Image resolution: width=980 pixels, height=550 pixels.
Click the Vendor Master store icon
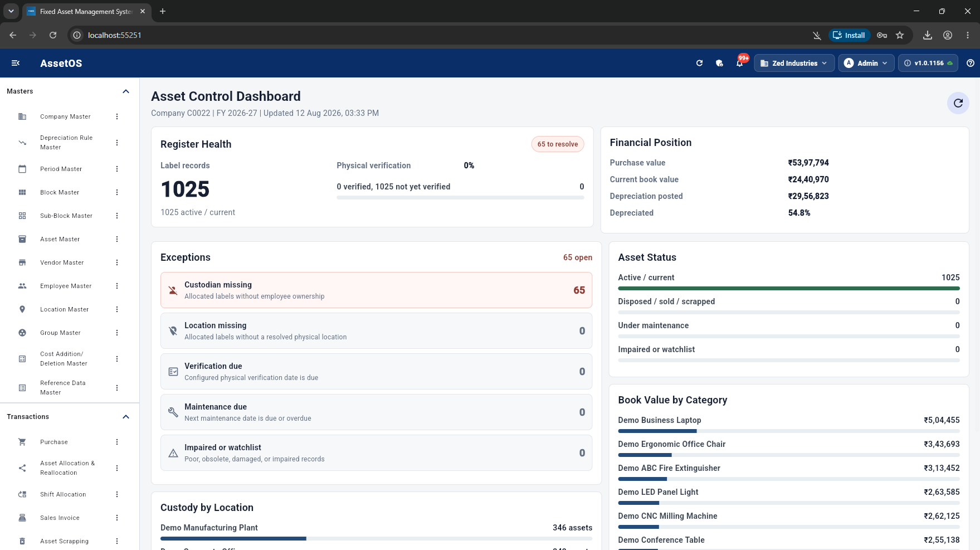point(22,262)
